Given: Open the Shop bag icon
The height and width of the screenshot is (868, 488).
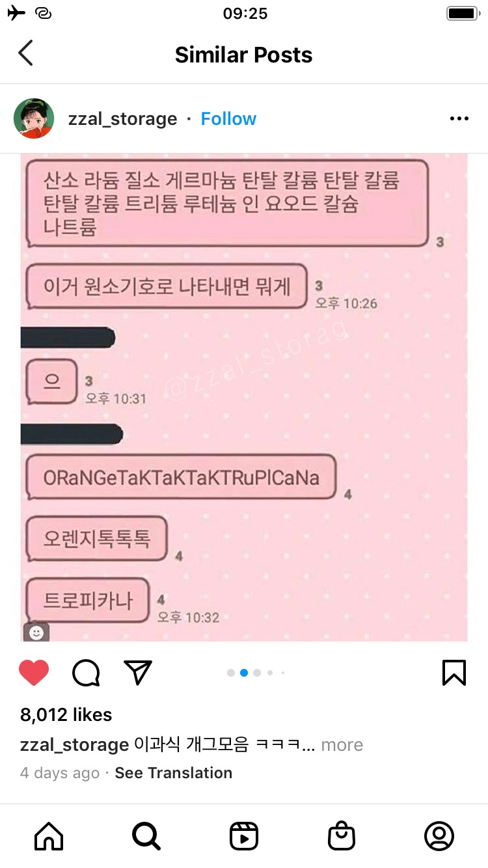Looking at the screenshot, I should pyautogui.click(x=342, y=835).
